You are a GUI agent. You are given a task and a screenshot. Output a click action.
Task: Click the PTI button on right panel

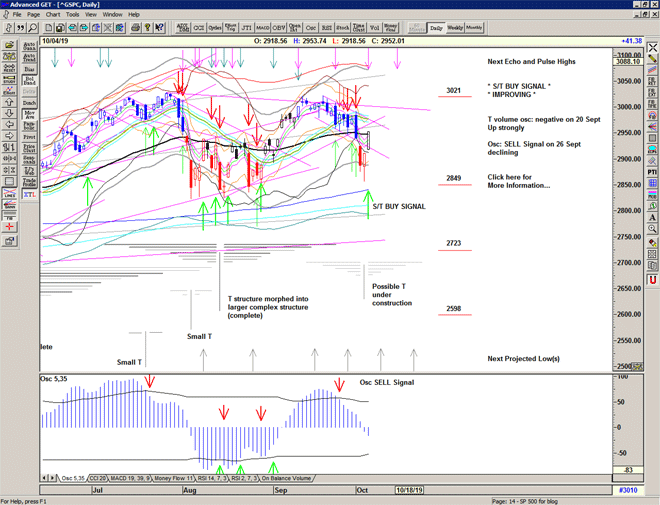[x=651, y=172]
